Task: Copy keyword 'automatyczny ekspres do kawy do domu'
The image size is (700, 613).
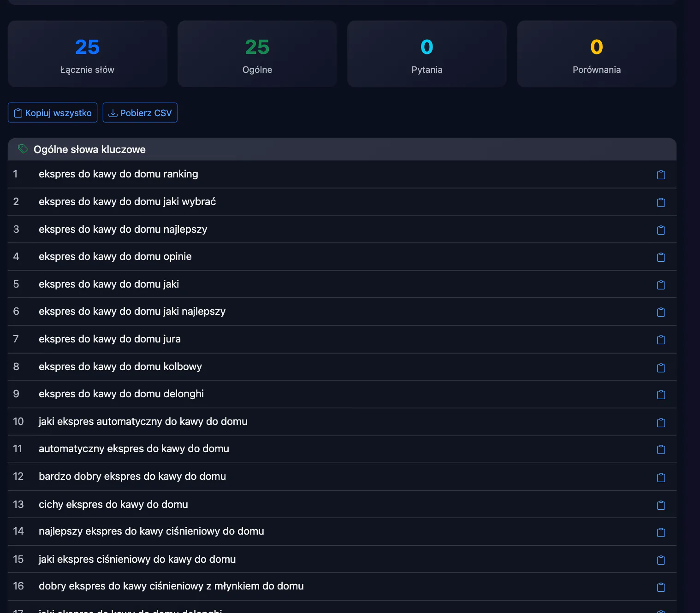Action: point(661,449)
